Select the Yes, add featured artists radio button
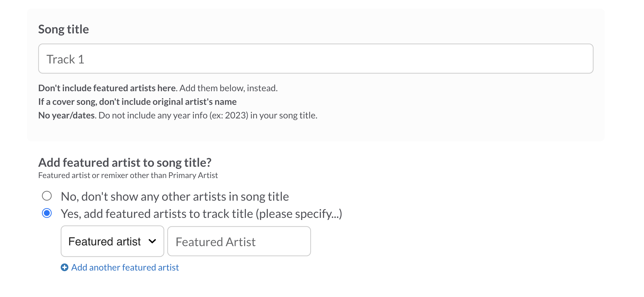Image resolution: width=644 pixels, height=297 pixels. click(x=47, y=213)
